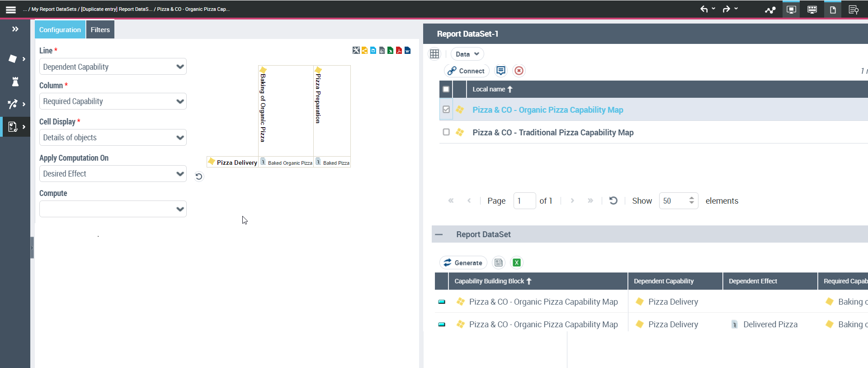Click the PDF export icon
The width and height of the screenshot is (868, 368).
click(399, 50)
